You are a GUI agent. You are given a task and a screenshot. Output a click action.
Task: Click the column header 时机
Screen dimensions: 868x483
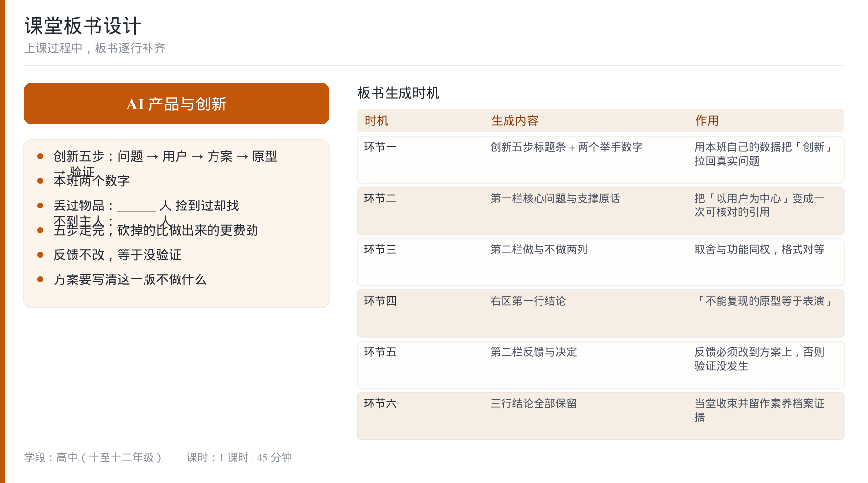377,121
